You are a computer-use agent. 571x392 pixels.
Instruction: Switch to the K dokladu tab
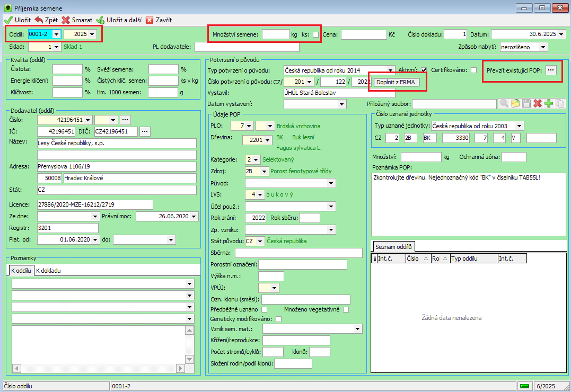tap(48, 271)
